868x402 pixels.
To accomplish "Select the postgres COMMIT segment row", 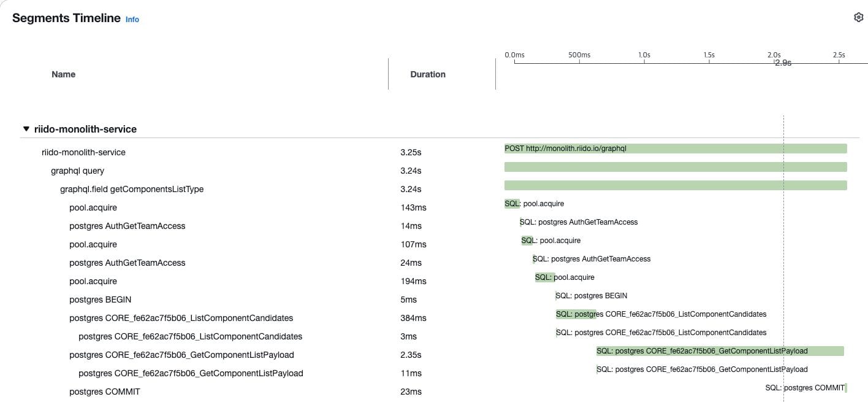I will click(x=440, y=392).
